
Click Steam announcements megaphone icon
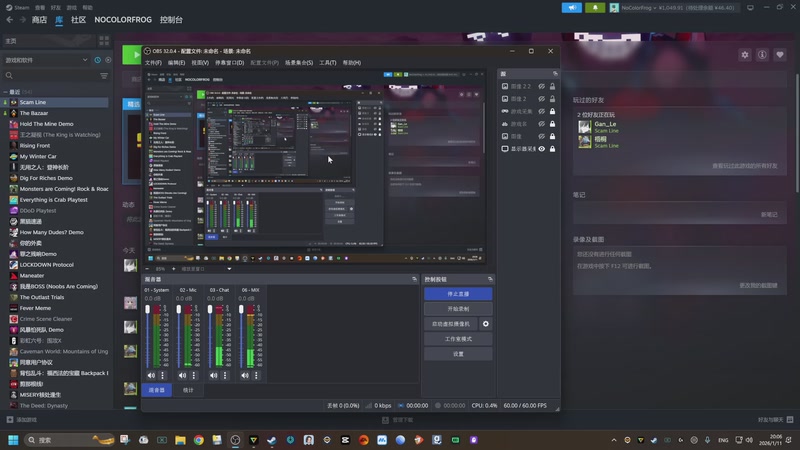coord(571,8)
